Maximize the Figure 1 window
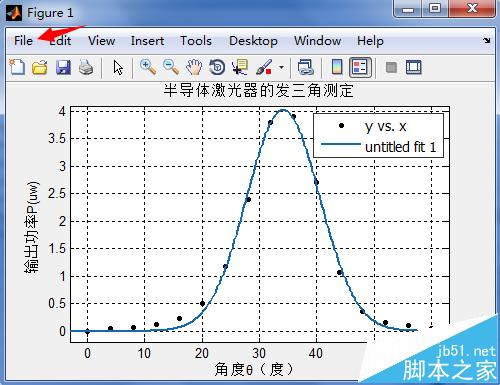This screenshot has height=385, width=500. 435,9
